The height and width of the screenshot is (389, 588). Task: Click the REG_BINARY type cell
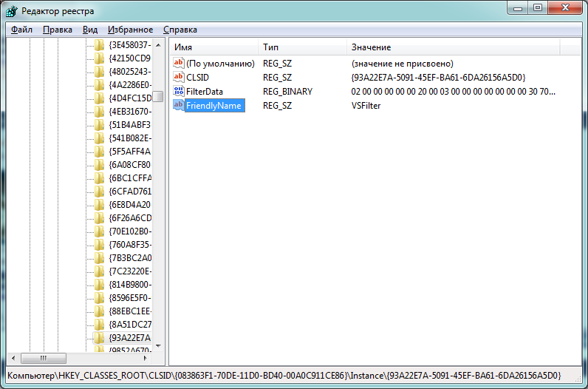tap(287, 91)
